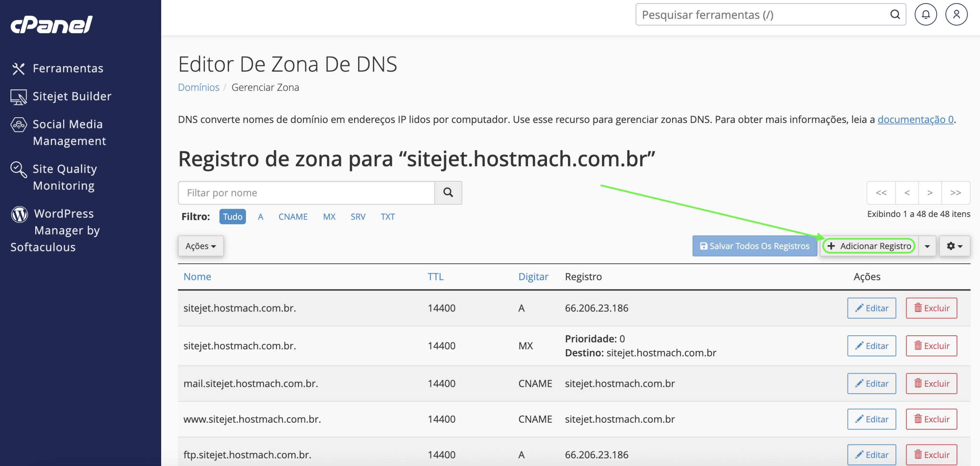Filter records by CNAME

(293, 217)
